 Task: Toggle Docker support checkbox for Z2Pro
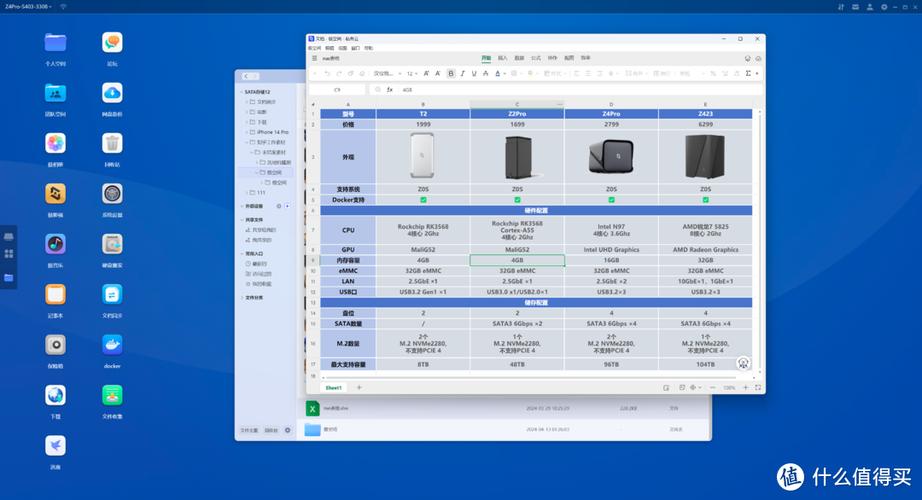517,200
